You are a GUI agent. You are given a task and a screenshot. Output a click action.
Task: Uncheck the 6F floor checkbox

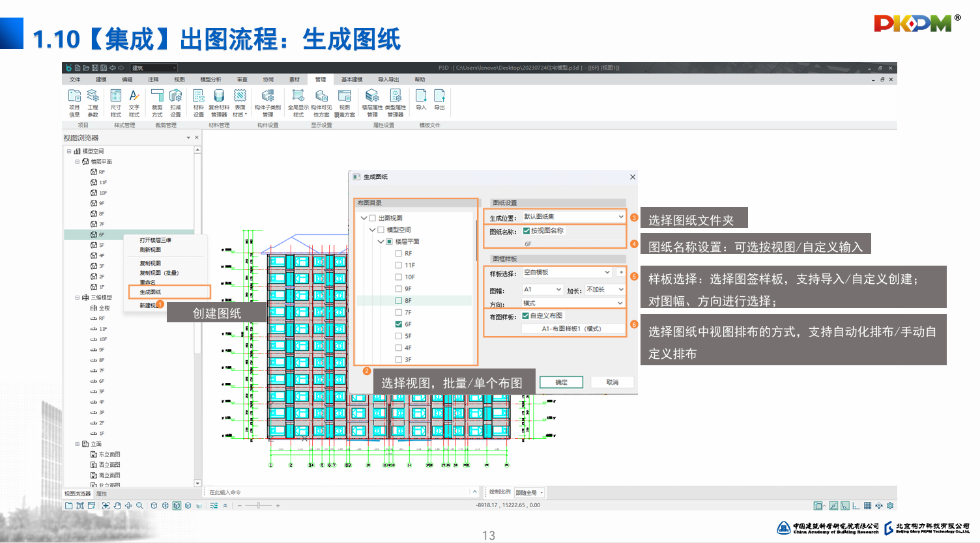pyautogui.click(x=399, y=324)
